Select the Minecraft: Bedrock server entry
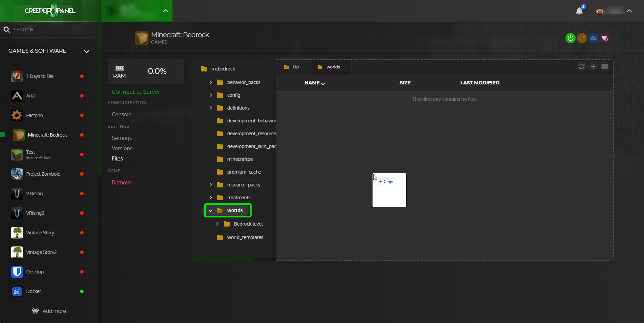 point(47,135)
